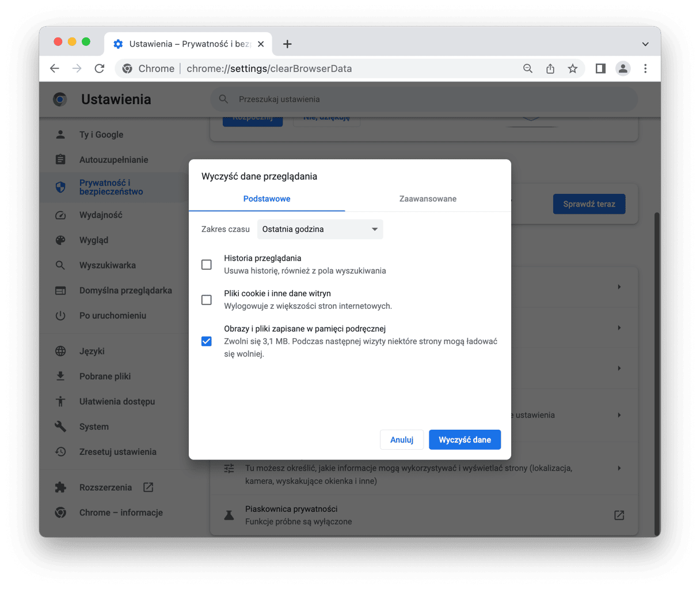Click the Przeszukaj ustawienia search field
The image size is (700, 589).
click(x=426, y=99)
